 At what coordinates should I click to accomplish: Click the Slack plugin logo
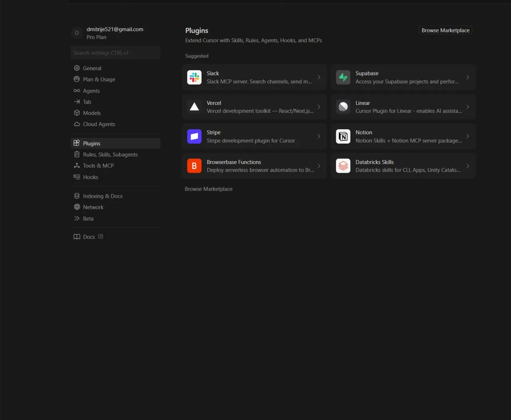tap(194, 77)
